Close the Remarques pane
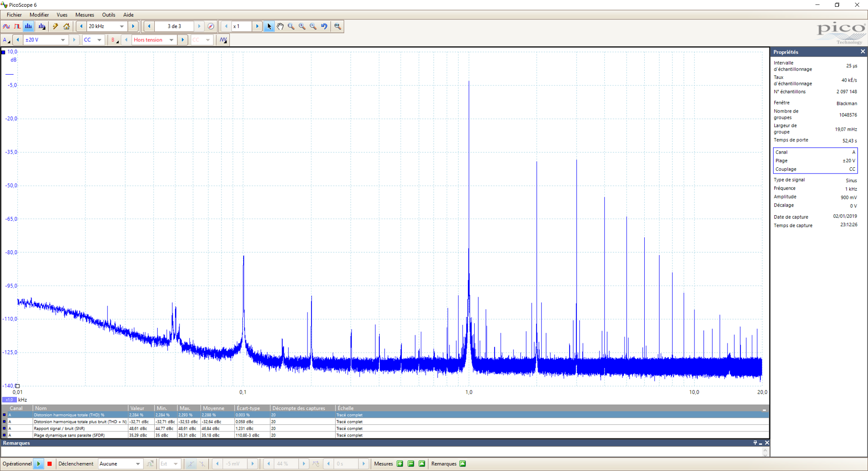 point(767,443)
